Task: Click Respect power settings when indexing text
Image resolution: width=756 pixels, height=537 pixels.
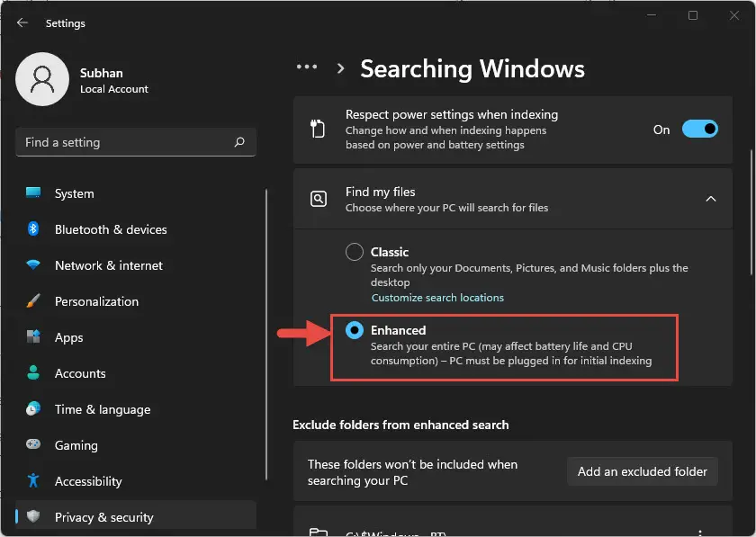Action: click(452, 114)
